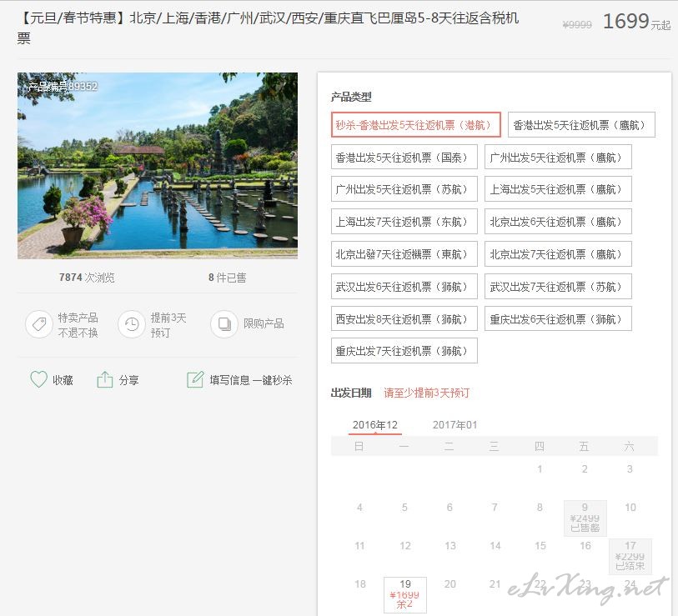Click the clock advance-booking icon
The width and height of the screenshot is (678, 616).
pyautogui.click(x=132, y=324)
